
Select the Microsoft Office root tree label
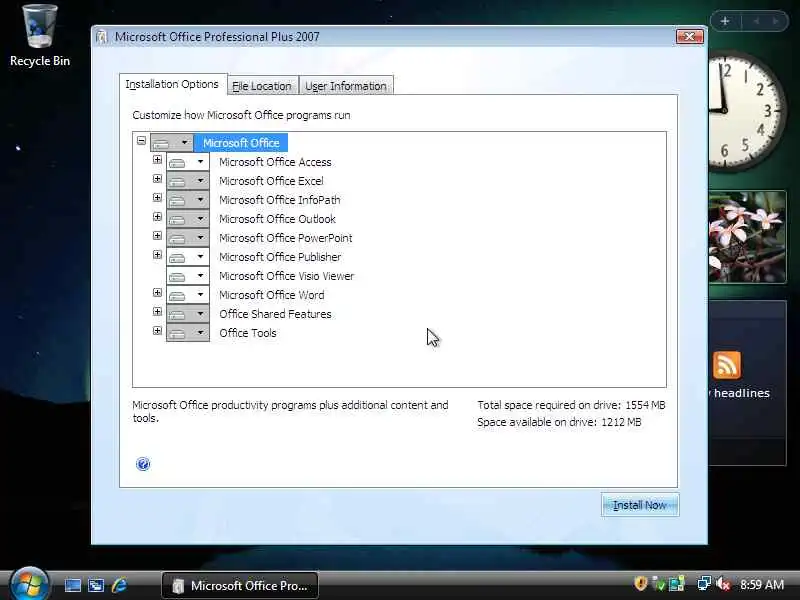[241, 143]
